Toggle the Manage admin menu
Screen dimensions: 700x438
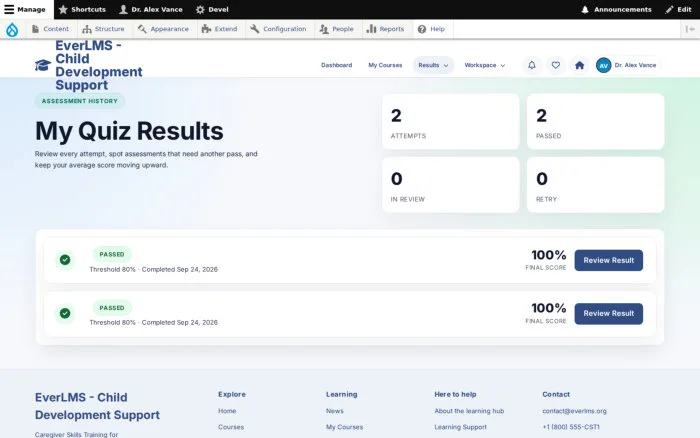pyautogui.click(x=25, y=9)
